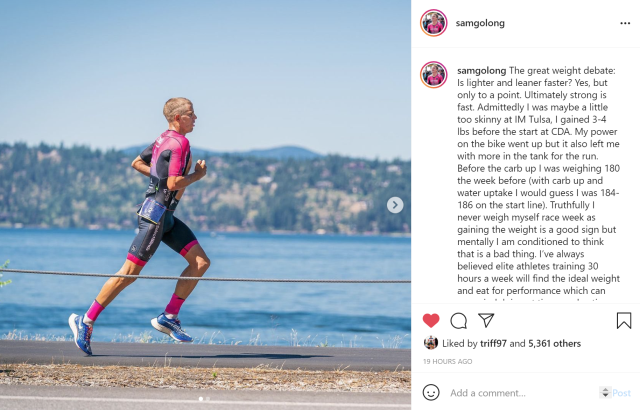Select the second carousel indicator dot
The width and height of the screenshot is (640, 410).
208,399
